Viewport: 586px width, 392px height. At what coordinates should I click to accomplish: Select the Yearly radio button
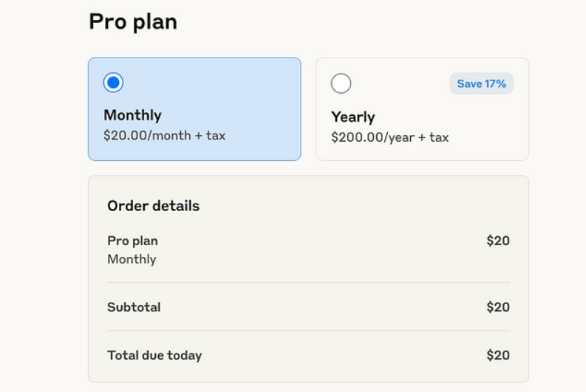pos(341,83)
